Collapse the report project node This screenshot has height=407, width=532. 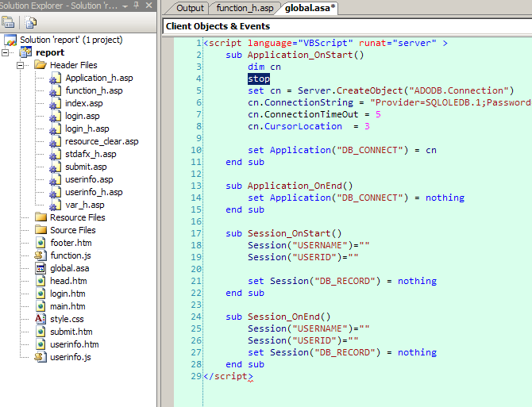coord(5,52)
